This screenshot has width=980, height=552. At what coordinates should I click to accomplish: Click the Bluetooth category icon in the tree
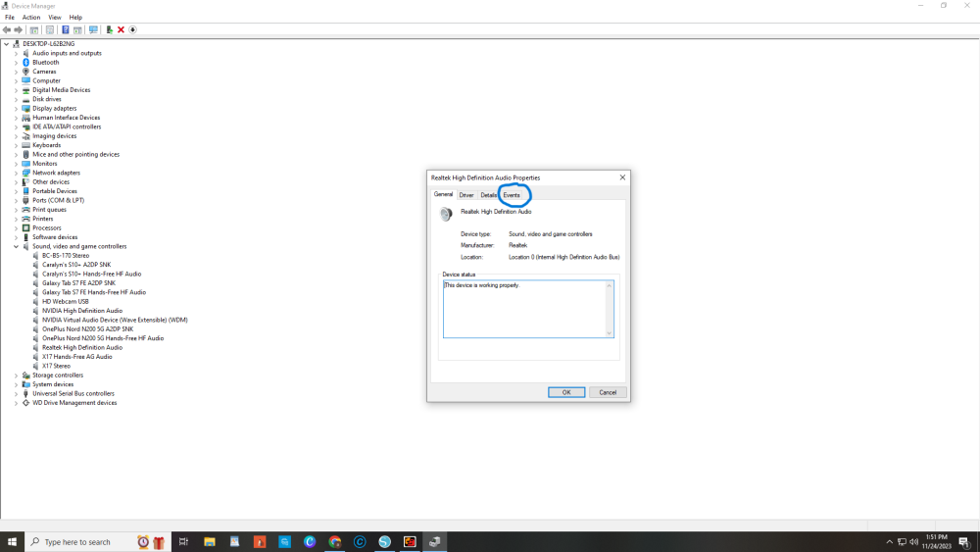coord(25,63)
